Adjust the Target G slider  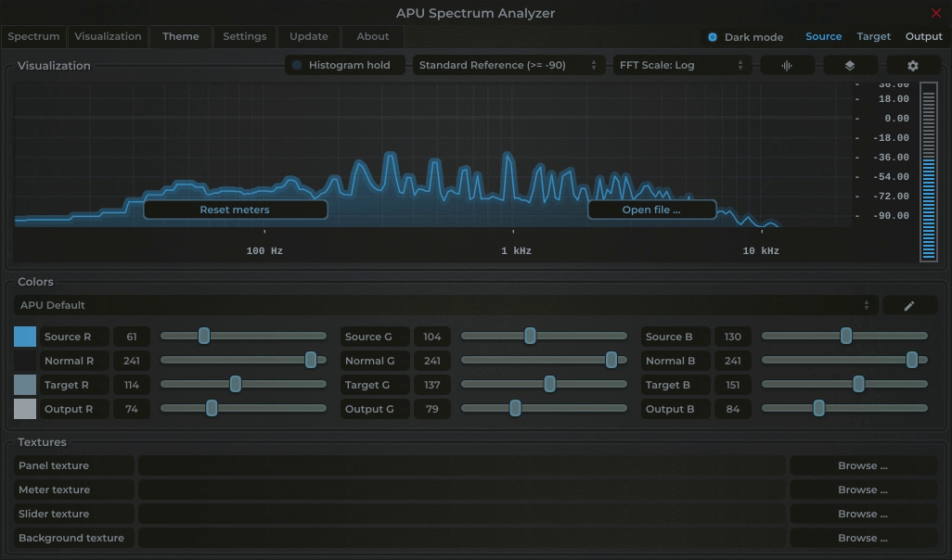(544, 384)
